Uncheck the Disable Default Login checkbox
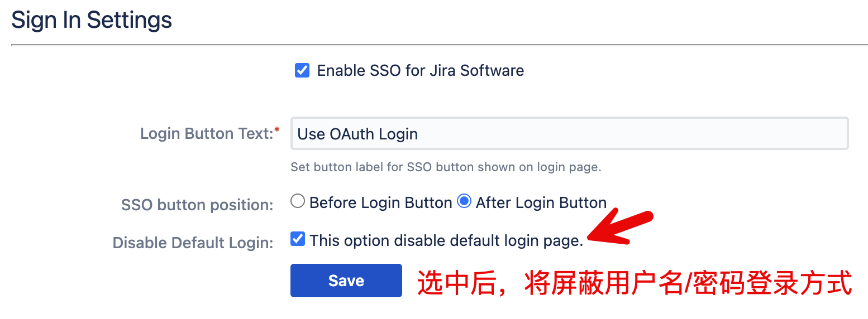 point(298,240)
